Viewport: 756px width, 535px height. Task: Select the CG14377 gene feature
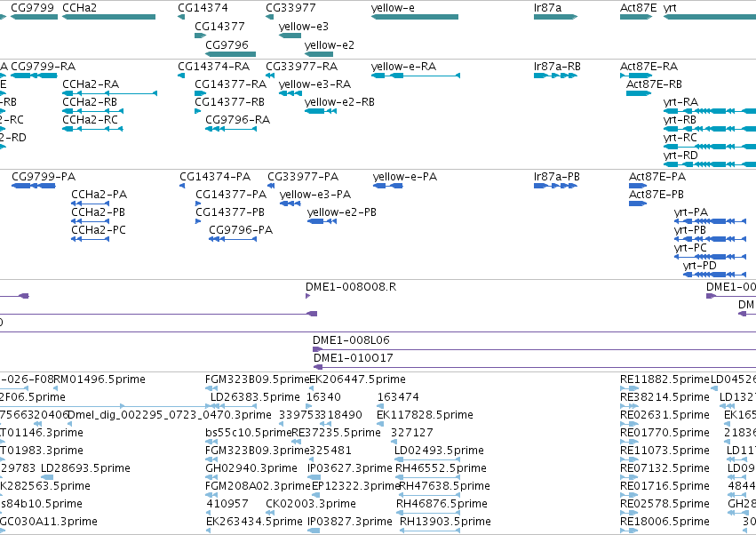201,36
